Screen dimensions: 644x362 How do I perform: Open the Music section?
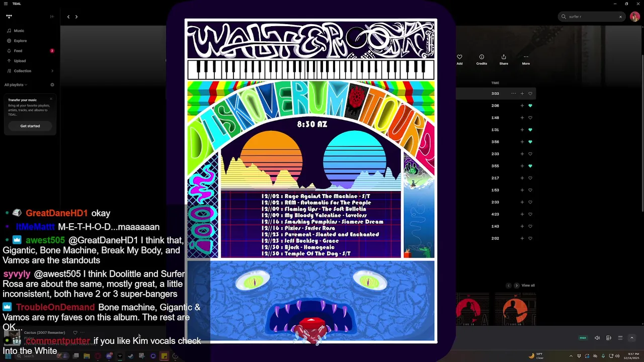30,31
